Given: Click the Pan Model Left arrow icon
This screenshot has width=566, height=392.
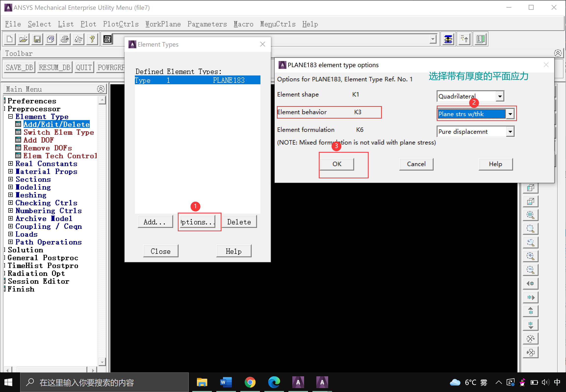Looking at the screenshot, I should pyautogui.click(x=530, y=283).
